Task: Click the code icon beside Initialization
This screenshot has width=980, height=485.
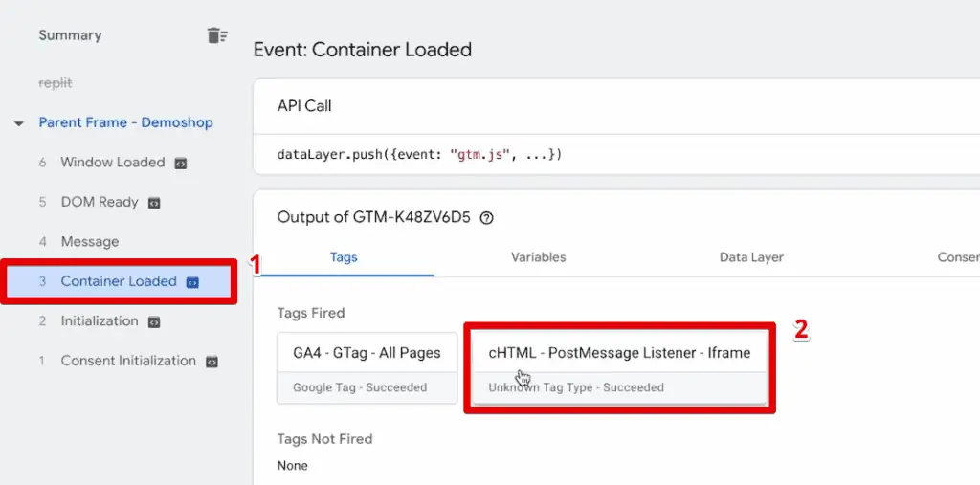Action: tap(154, 322)
